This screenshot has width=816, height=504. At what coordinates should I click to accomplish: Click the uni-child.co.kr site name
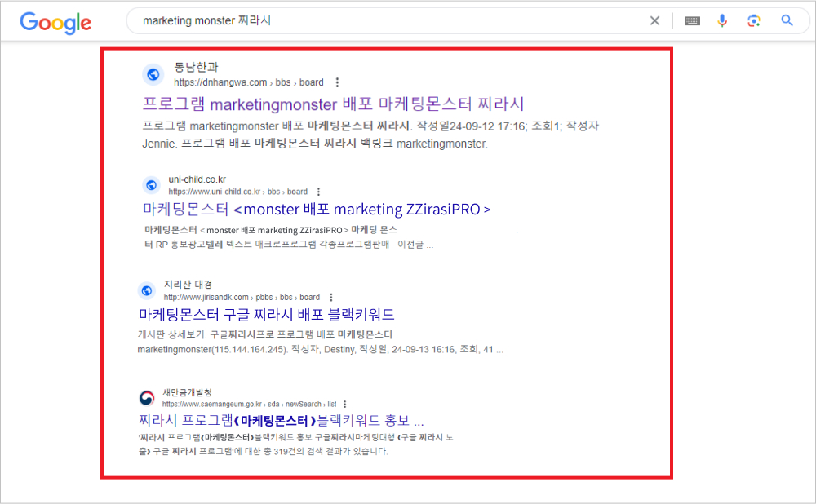(197, 179)
